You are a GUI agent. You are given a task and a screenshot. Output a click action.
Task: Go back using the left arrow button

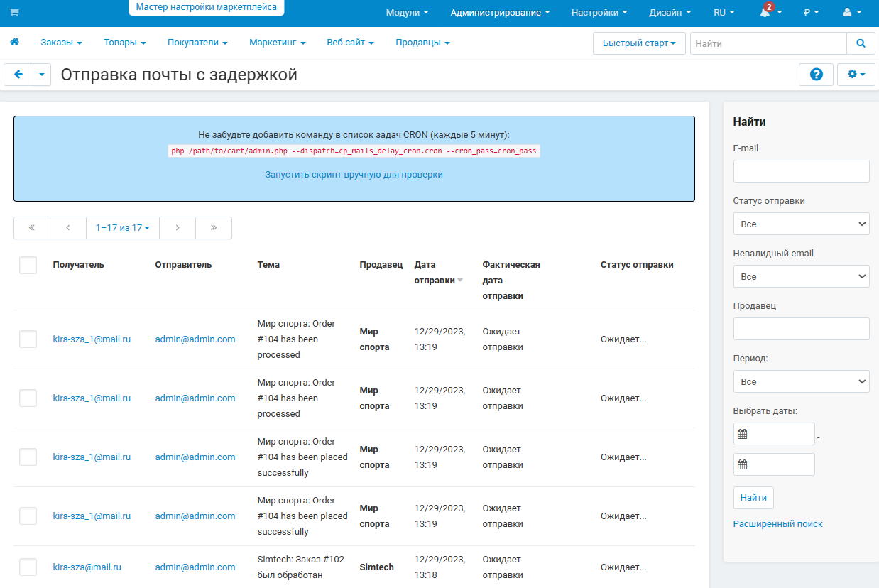(x=18, y=75)
